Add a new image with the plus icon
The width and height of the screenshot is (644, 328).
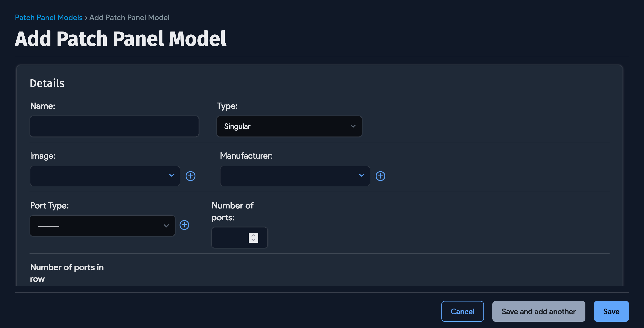[190, 176]
